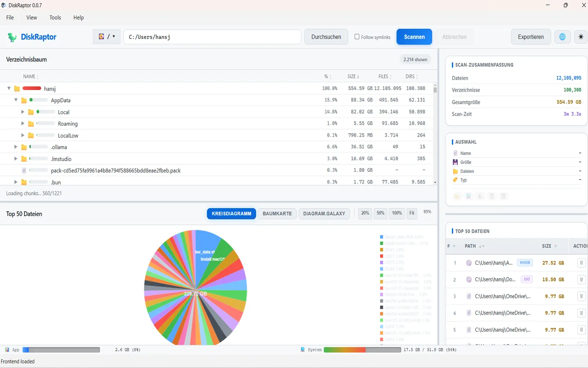Image resolution: width=588 pixels, height=368 pixels.
Task: Click the Durchsuchen button
Action: tap(326, 37)
